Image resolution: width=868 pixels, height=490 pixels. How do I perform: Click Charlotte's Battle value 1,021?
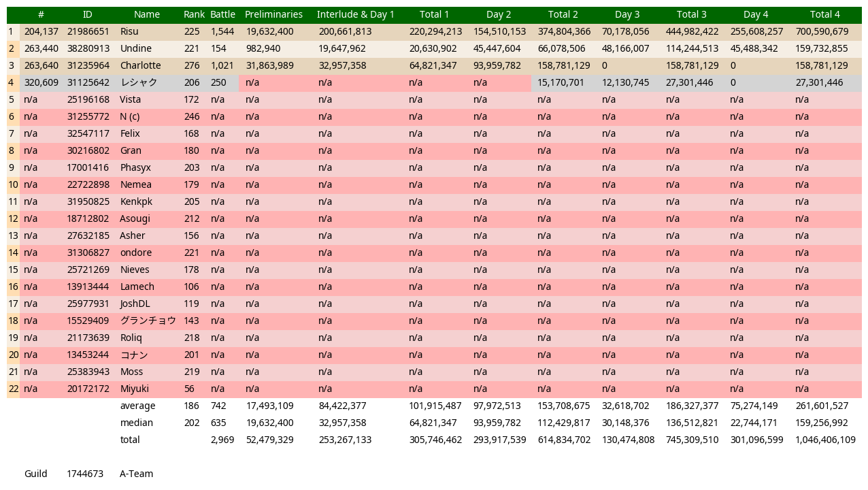pyautogui.click(x=222, y=66)
